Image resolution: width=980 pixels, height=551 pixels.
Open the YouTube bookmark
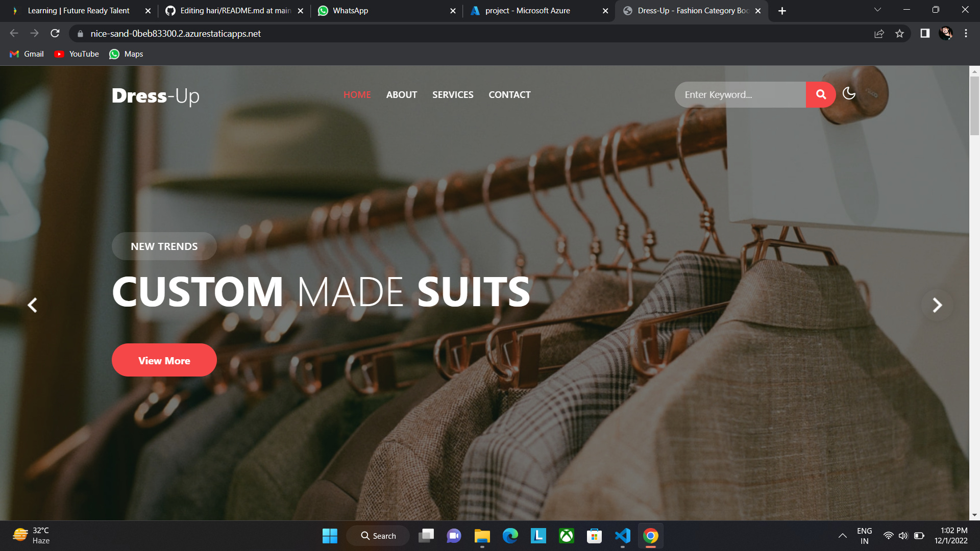[x=77, y=54]
